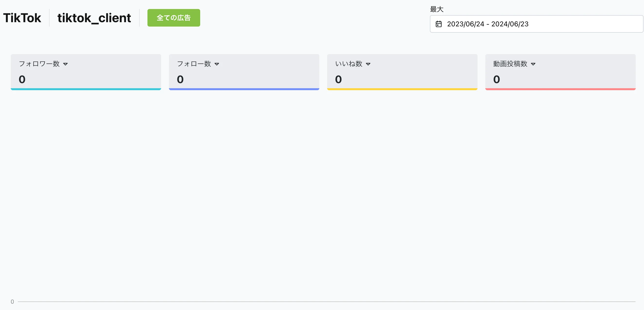Click the calendar icon in date field
The width and height of the screenshot is (644, 310).
(x=438, y=24)
